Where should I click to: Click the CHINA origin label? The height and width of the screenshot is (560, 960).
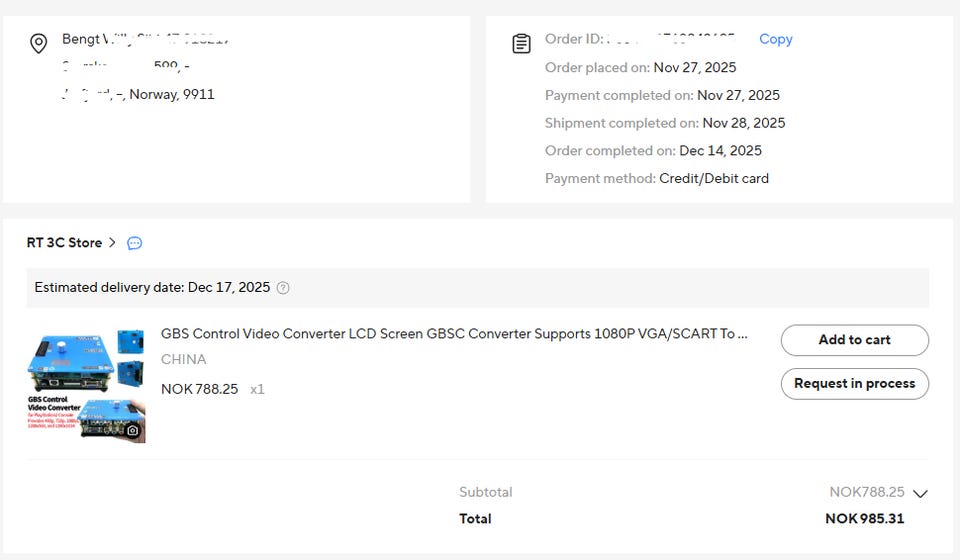click(183, 360)
